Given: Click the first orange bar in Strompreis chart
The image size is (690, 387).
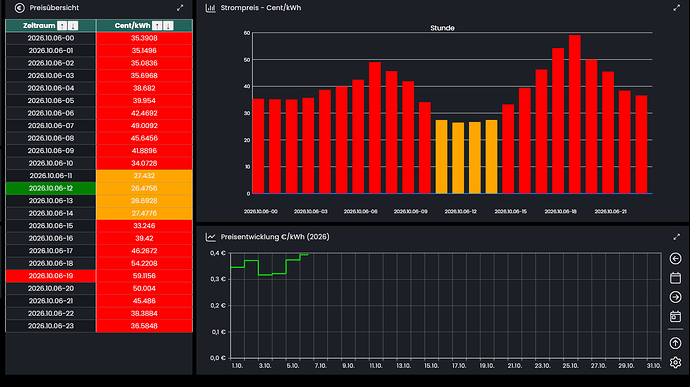Looking at the screenshot, I should pos(441,157).
